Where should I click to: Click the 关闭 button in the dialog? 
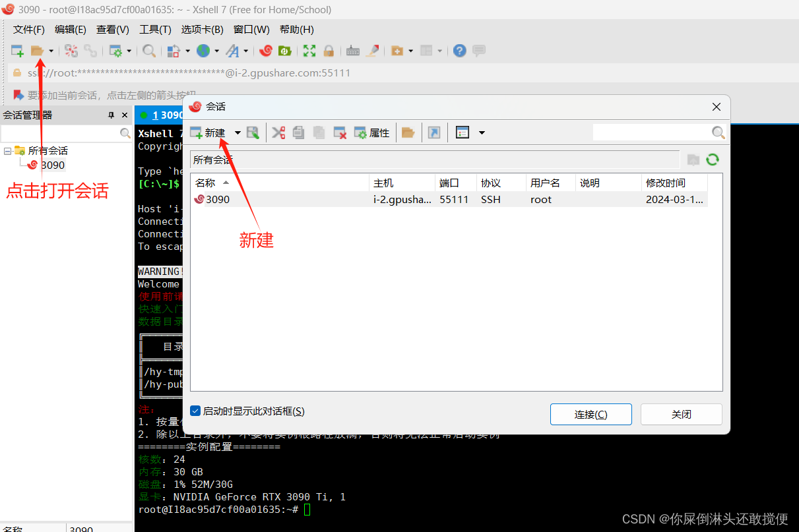pyautogui.click(x=681, y=415)
